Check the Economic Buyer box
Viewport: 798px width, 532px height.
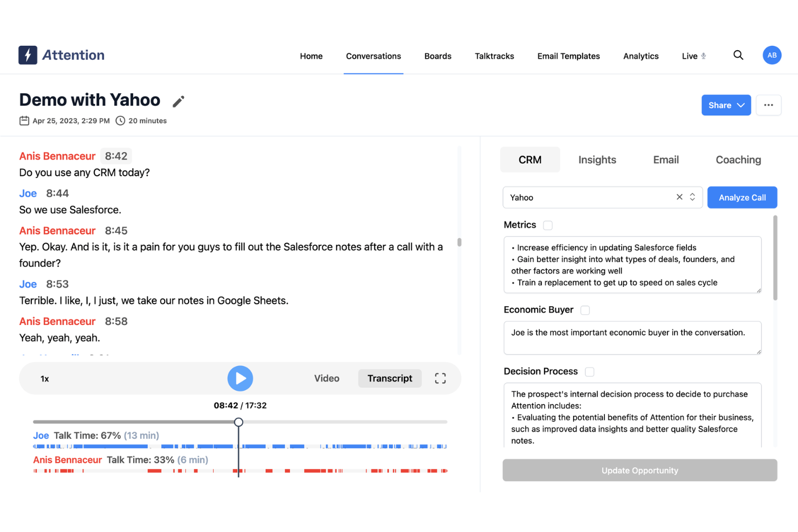point(585,310)
